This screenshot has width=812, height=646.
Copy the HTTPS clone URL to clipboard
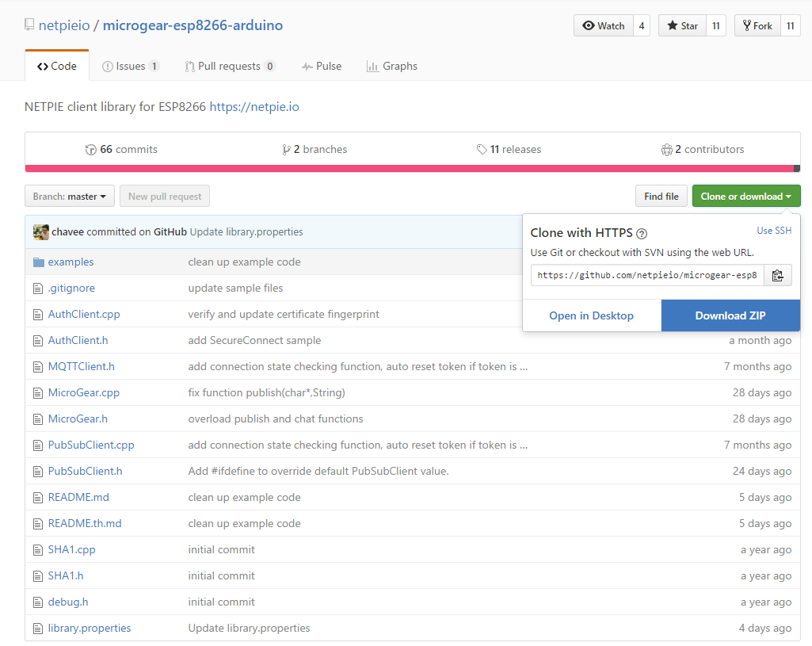coord(777,275)
